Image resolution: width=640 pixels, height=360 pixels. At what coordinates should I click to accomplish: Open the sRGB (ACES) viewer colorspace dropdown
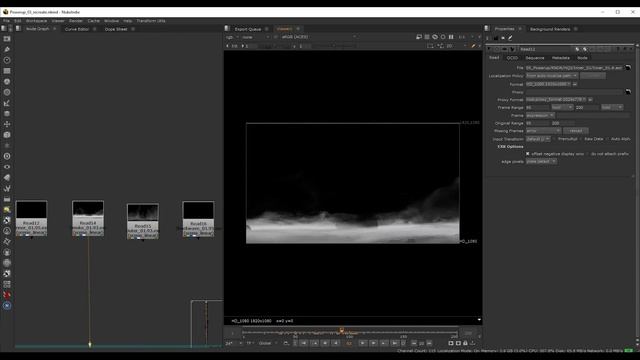coord(319,37)
